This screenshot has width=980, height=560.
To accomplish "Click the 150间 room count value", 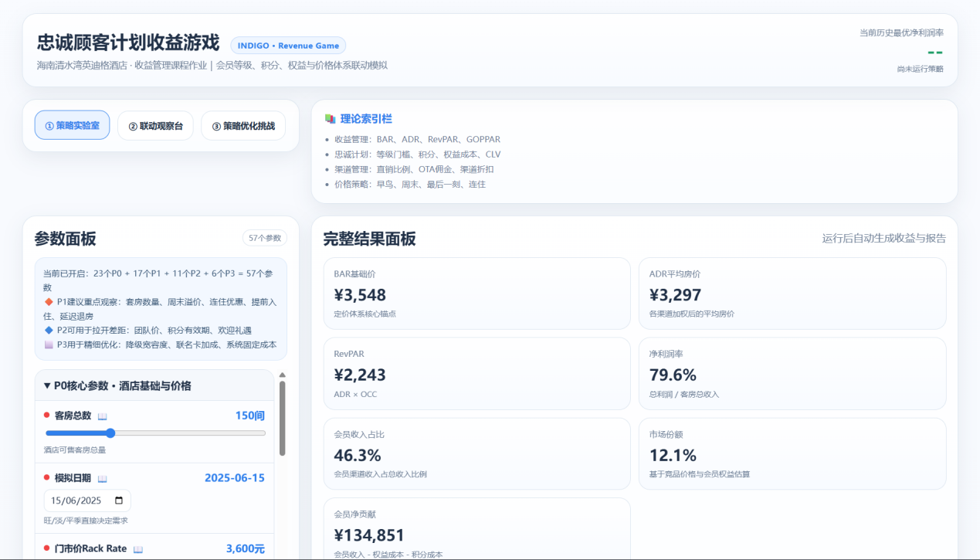I will tap(250, 416).
